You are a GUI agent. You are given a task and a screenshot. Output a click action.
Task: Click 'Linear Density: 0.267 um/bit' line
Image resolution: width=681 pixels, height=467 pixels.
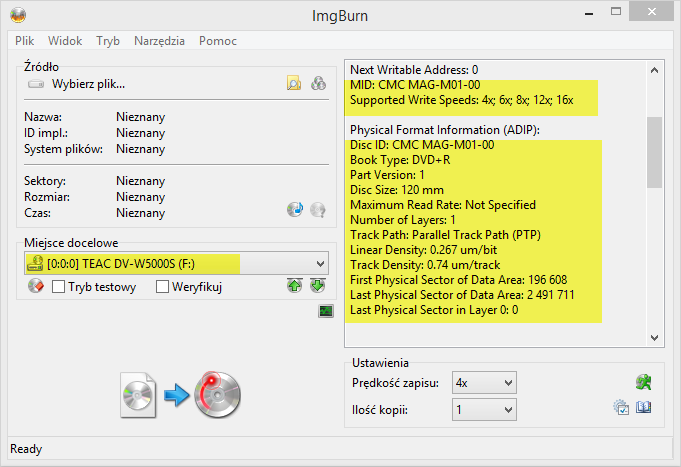tap(423, 250)
